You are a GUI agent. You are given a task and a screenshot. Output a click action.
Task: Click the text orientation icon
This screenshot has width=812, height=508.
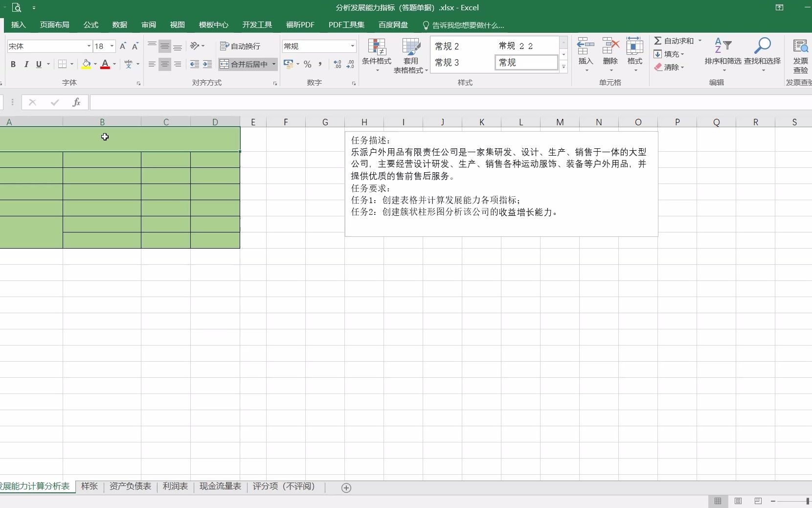click(x=195, y=46)
